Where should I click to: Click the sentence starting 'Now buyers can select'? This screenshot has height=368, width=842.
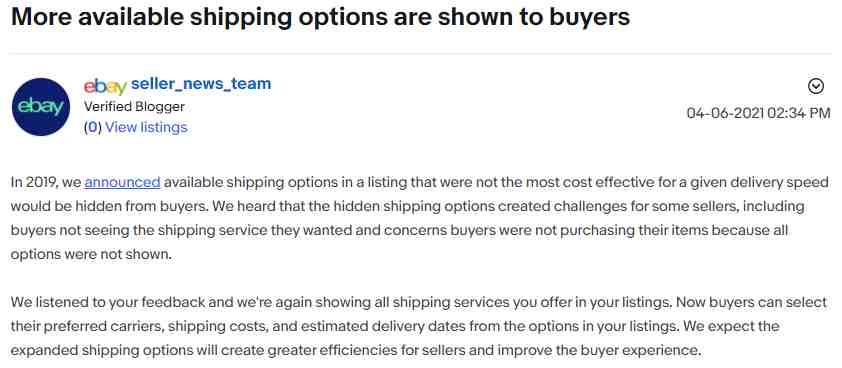(419, 314)
